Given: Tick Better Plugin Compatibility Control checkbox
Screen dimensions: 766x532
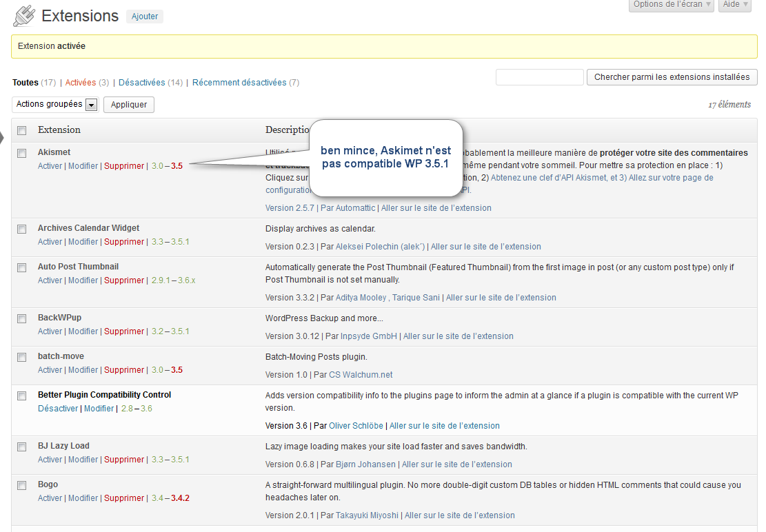Looking at the screenshot, I should click(x=22, y=396).
